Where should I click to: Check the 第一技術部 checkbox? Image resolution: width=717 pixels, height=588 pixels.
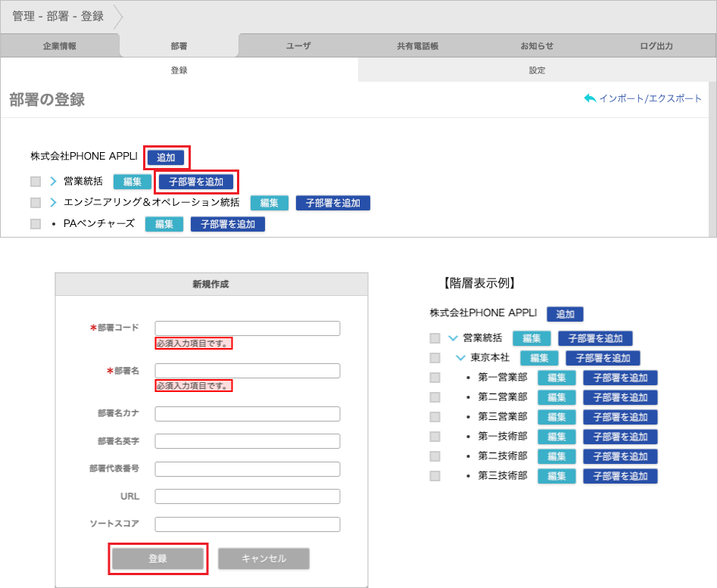tap(435, 437)
